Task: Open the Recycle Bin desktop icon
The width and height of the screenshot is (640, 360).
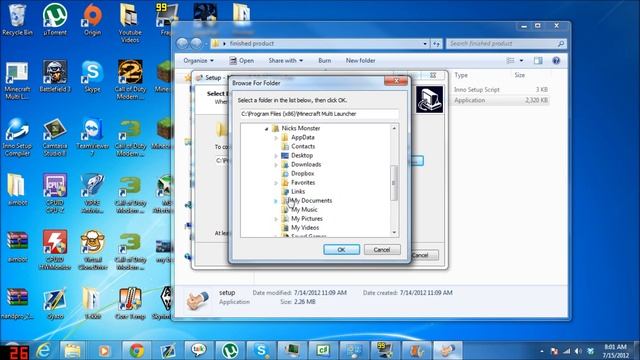Action: coord(17,20)
